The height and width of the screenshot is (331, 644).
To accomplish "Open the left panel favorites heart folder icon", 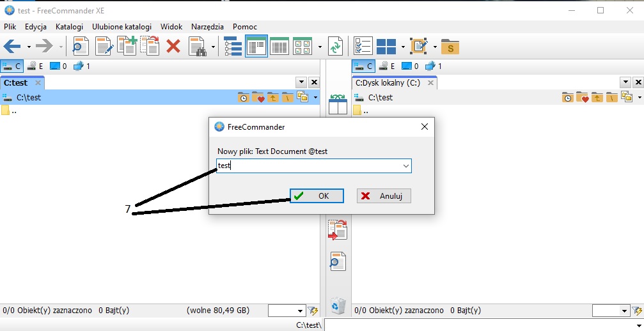I will tap(258, 98).
